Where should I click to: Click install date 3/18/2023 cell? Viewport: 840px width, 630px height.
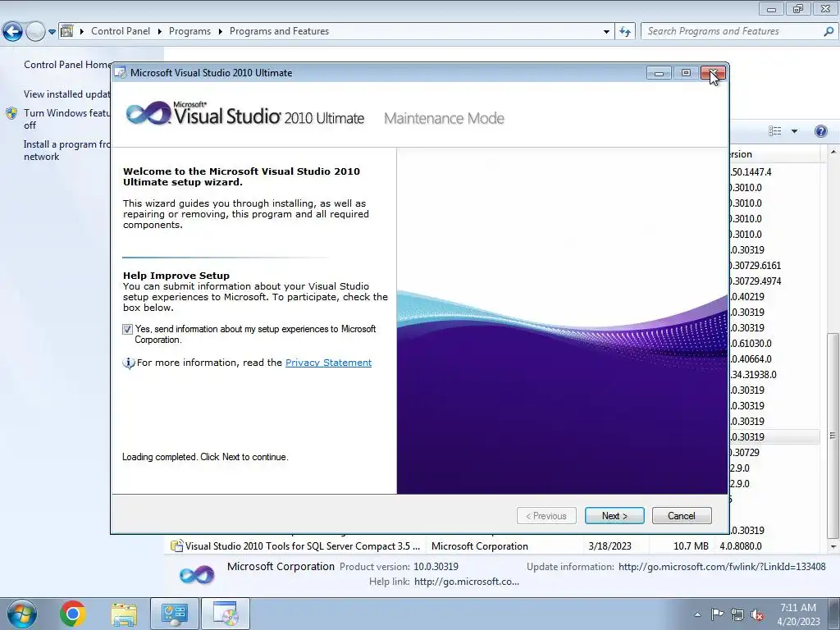click(x=609, y=546)
